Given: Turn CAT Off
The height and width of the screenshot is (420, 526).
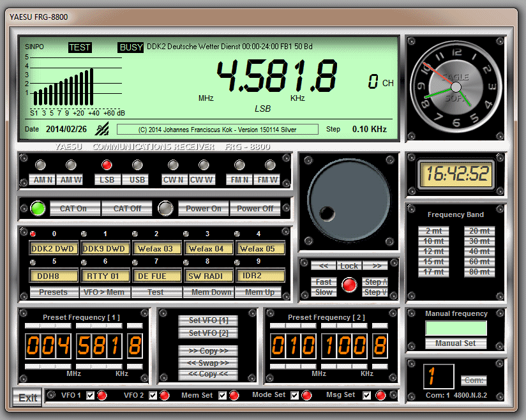Looking at the screenshot, I should pyautogui.click(x=127, y=208).
